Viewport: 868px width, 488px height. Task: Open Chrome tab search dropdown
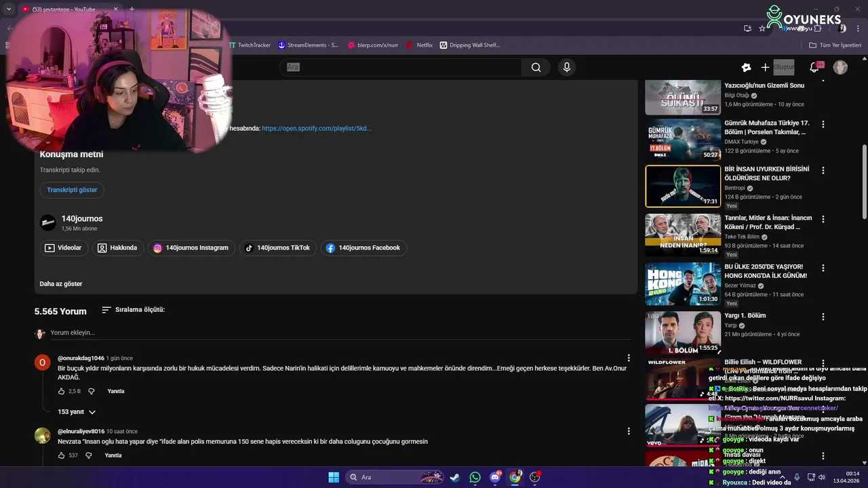click(x=8, y=9)
